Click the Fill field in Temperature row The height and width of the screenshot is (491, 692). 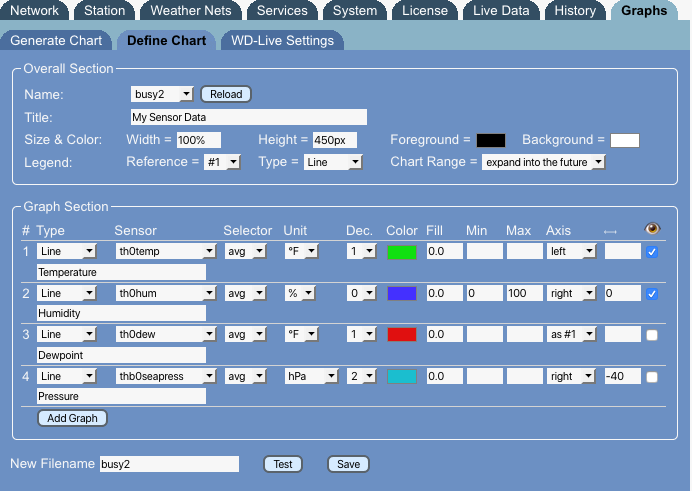[x=445, y=251]
